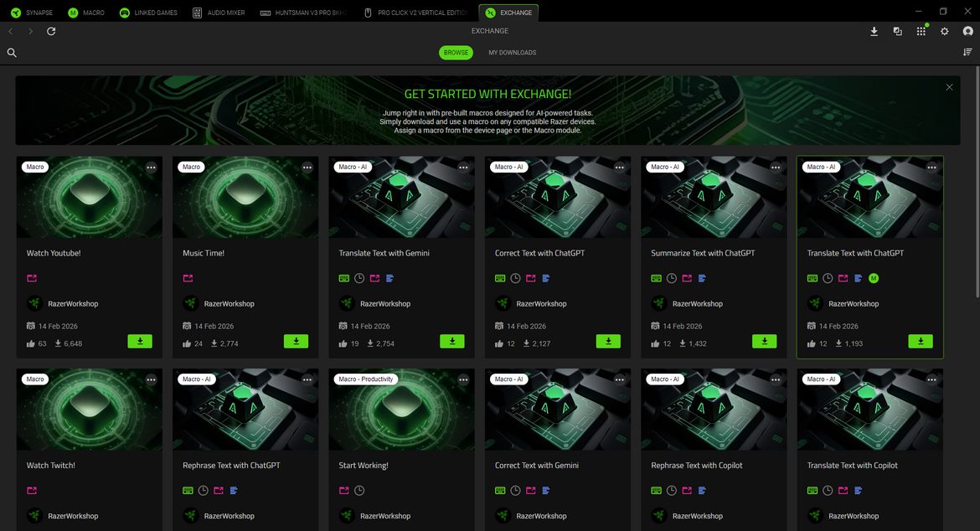Close the Get Started banner
This screenshot has height=531, width=980.
point(949,87)
